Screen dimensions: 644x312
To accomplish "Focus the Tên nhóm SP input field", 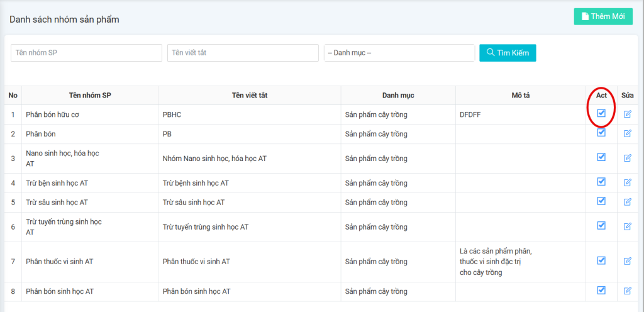I will pos(86,53).
